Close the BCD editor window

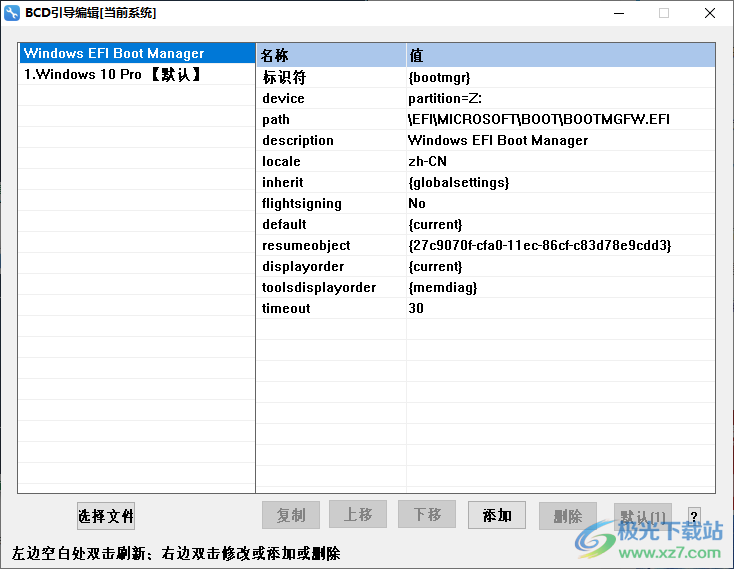pos(710,13)
